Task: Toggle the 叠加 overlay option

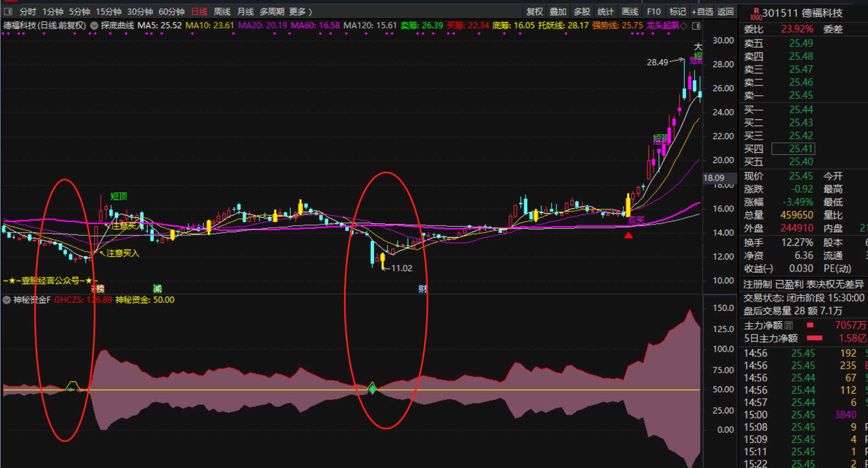Action: (558, 11)
